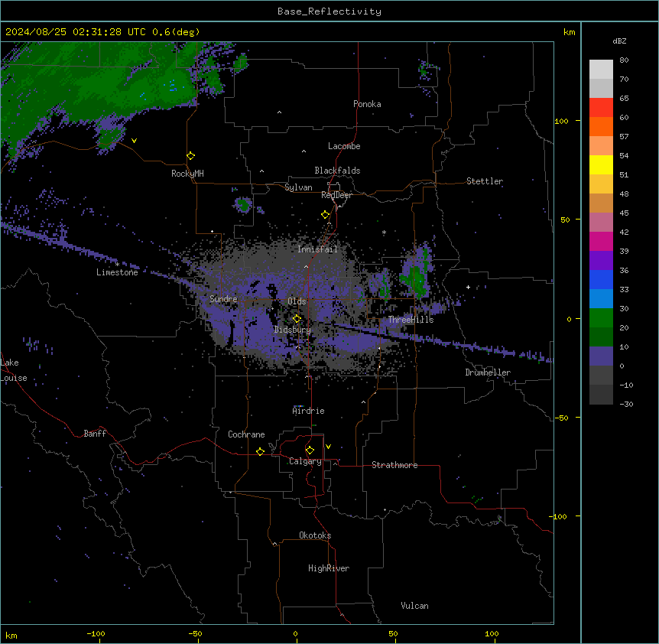The height and width of the screenshot is (644, 659).
Task: Click the Olds city label
Action: tap(297, 301)
